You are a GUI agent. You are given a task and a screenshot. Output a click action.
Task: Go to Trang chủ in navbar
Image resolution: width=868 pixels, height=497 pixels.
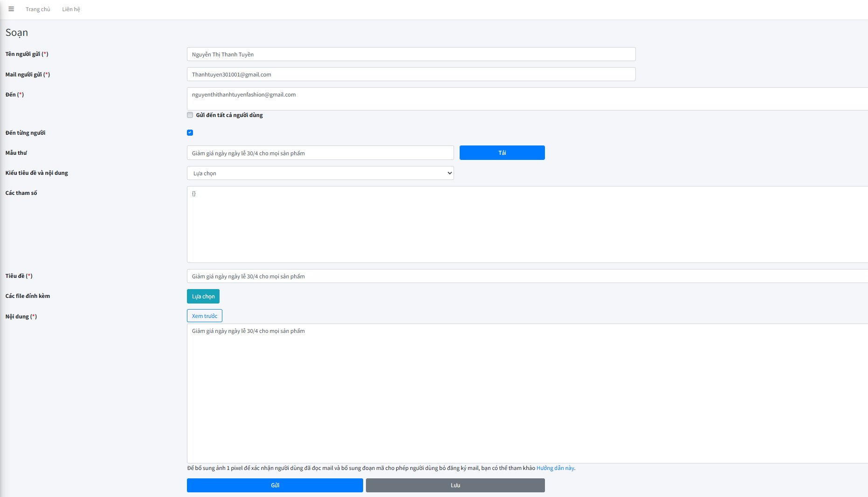(x=38, y=9)
